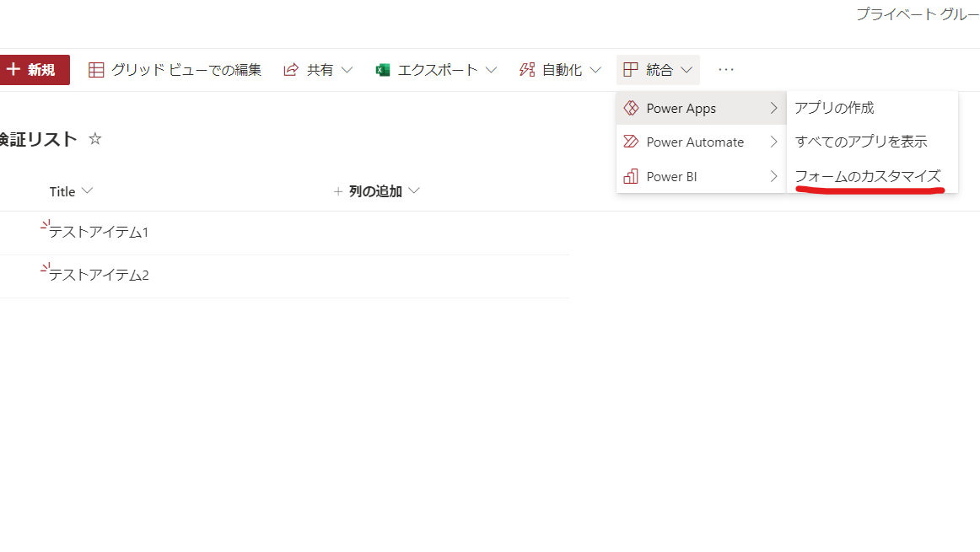
Task: Click the 新規 (New) button
Action: pos(35,70)
